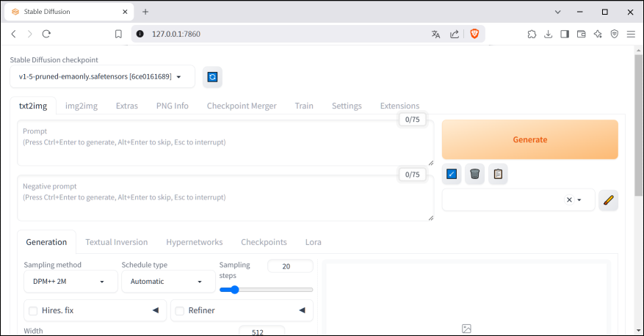Image resolution: width=644 pixels, height=336 pixels.
Task: Expand the Hires. fix section arrow
Action: pyautogui.click(x=155, y=310)
